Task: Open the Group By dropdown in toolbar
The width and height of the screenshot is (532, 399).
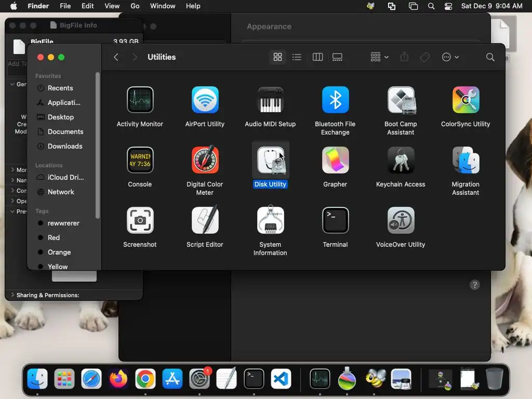Action: pos(379,57)
